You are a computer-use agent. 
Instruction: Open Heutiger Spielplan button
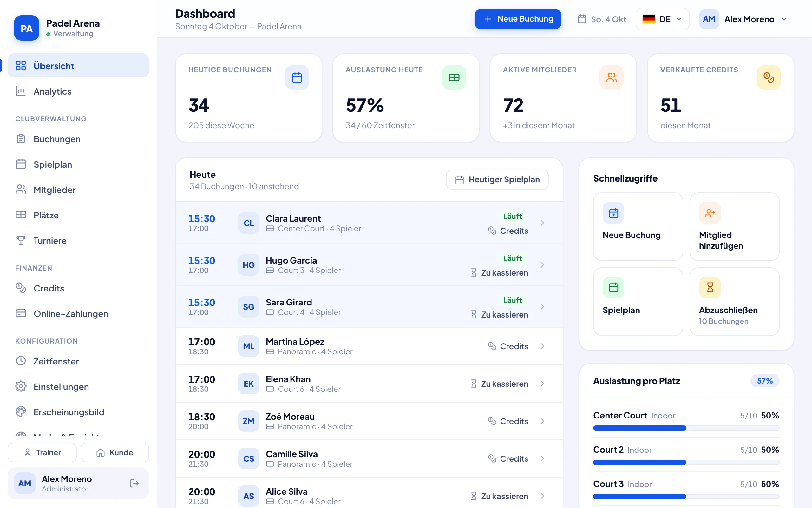[497, 180]
